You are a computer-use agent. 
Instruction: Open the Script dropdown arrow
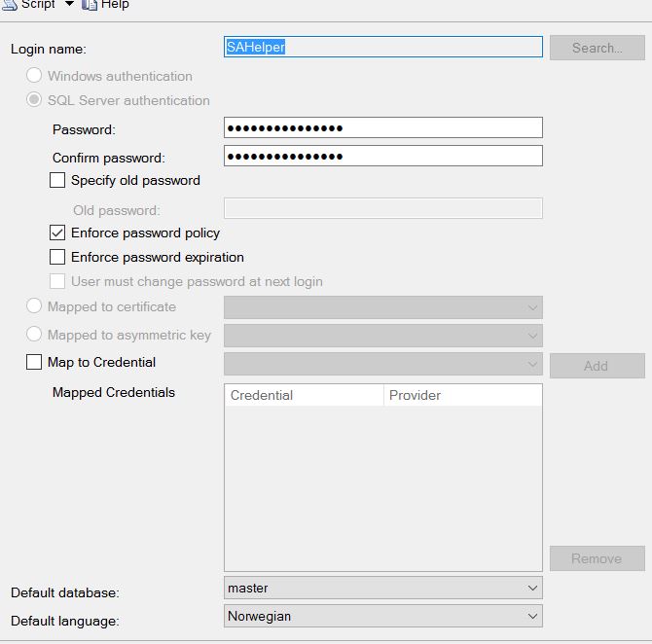point(69,4)
